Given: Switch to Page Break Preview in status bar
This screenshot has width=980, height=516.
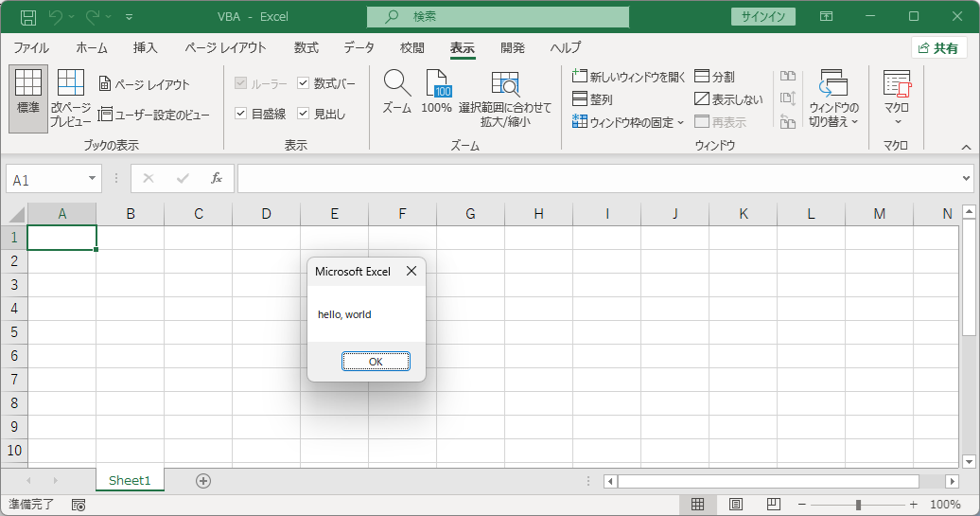Looking at the screenshot, I should (x=773, y=504).
